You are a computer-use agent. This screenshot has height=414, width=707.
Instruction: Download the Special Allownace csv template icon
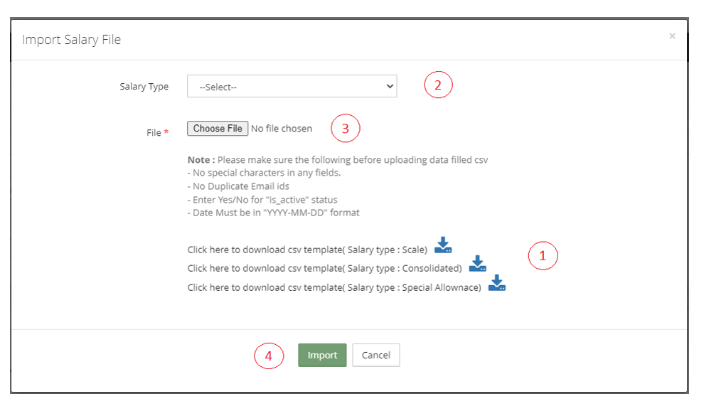click(x=497, y=284)
